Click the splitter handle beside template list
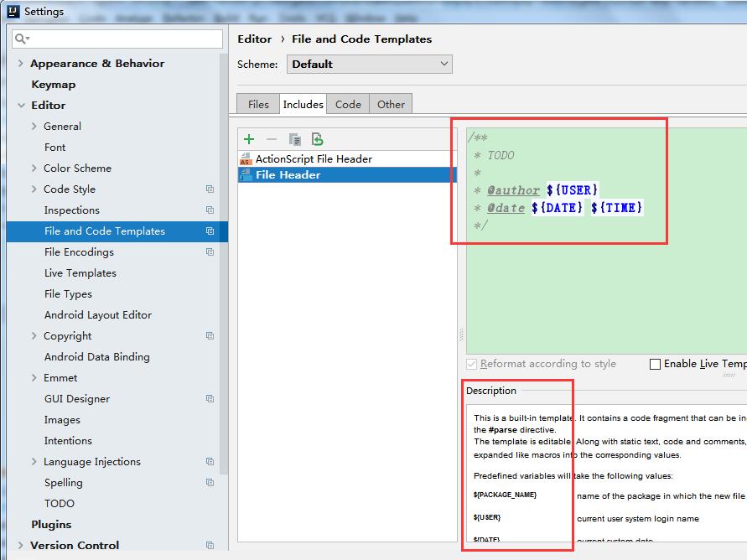747x560 pixels. pos(461,334)
